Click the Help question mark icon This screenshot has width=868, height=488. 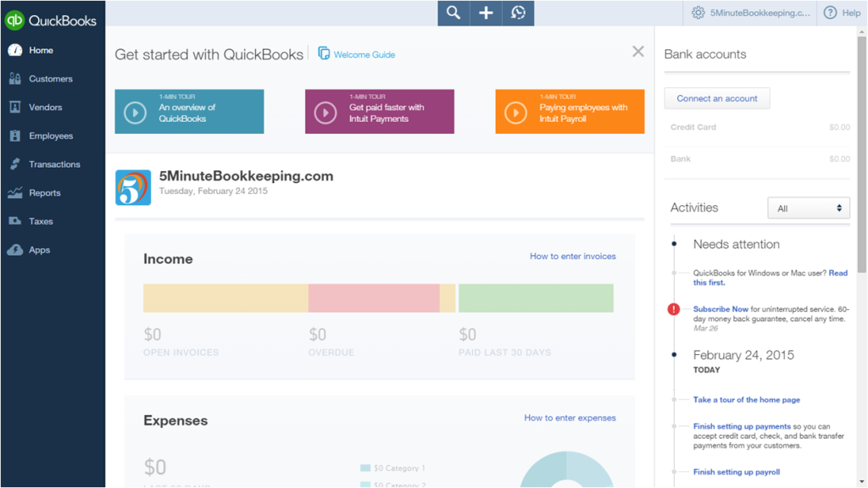(x=830, y=13)
